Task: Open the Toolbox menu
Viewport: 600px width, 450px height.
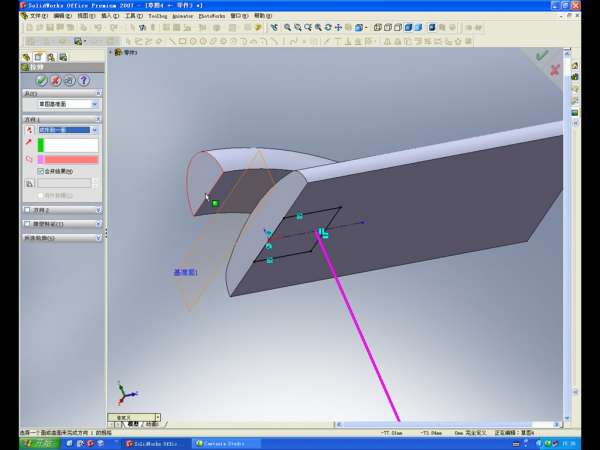Action: coord(158,16)
